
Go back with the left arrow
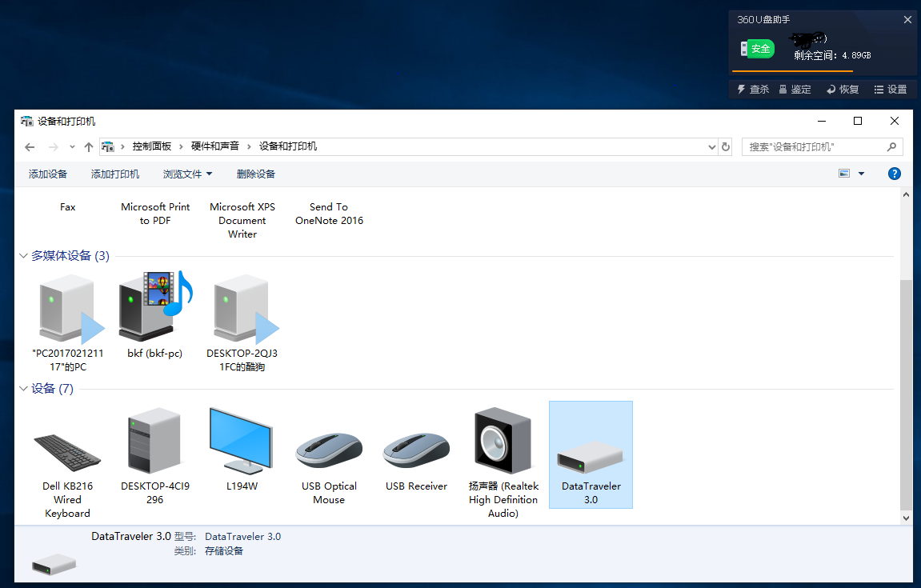pos(30,147)
